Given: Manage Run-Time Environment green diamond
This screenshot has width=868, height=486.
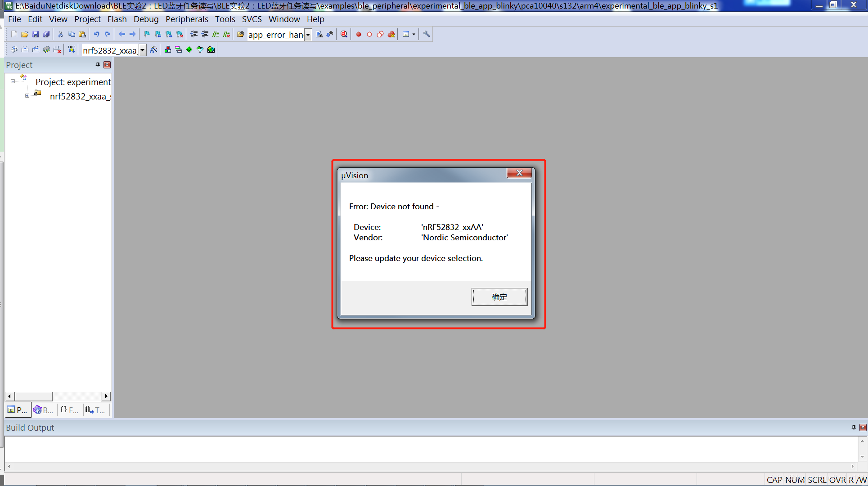Looking at the screenshot, I should [x=189, y=49].
